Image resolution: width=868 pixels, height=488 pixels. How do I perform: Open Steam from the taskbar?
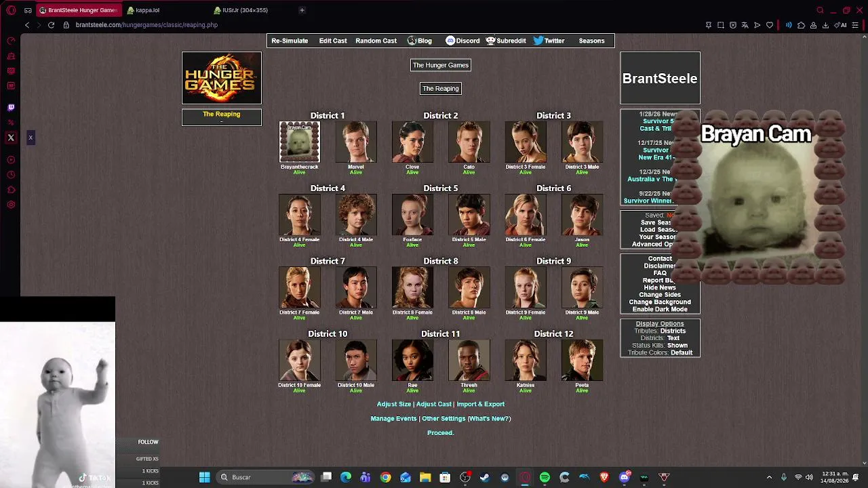(485, 477)
